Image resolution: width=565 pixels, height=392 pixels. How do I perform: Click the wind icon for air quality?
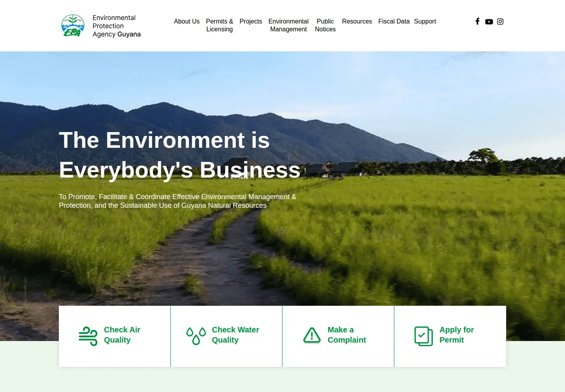click(88, 336)
